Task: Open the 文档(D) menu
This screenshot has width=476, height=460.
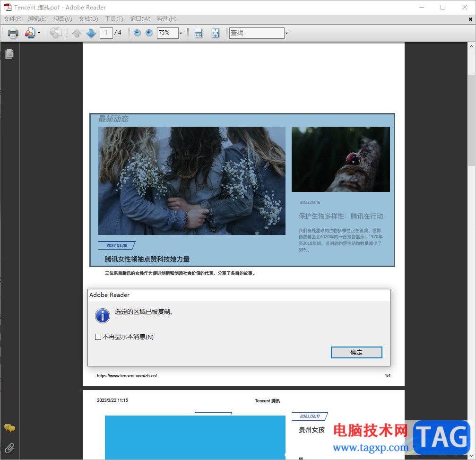Action: coord(88,19)
